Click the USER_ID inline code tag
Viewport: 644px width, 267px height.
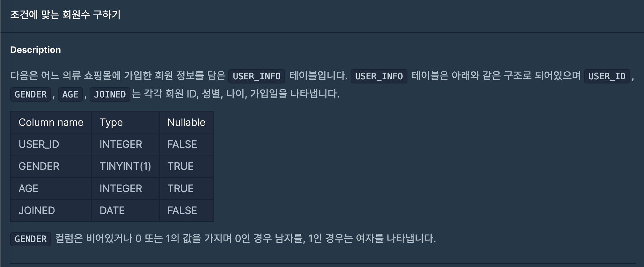click(x=607, y=76)
